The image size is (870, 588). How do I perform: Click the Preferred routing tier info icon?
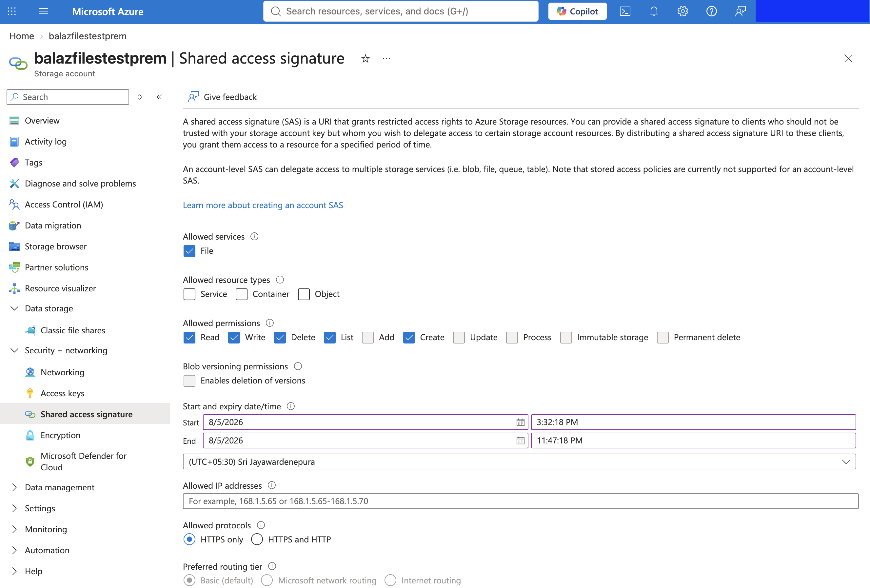(x=272, y=566)
